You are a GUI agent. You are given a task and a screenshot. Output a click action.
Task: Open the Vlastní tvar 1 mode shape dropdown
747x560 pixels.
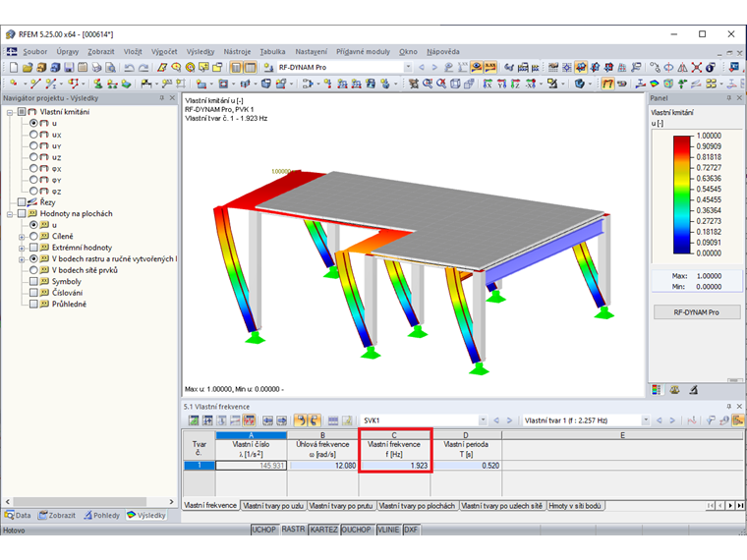pos(646,420)
